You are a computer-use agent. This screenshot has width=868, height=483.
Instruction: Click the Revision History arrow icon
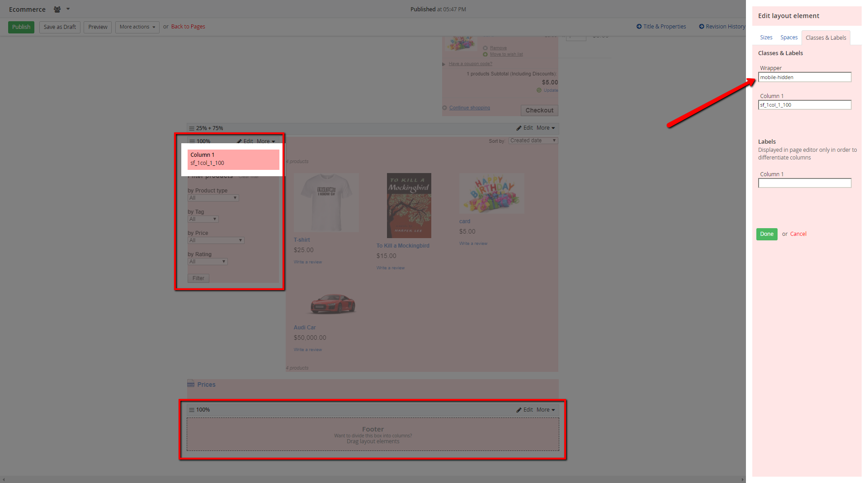(x=702, y=27)
